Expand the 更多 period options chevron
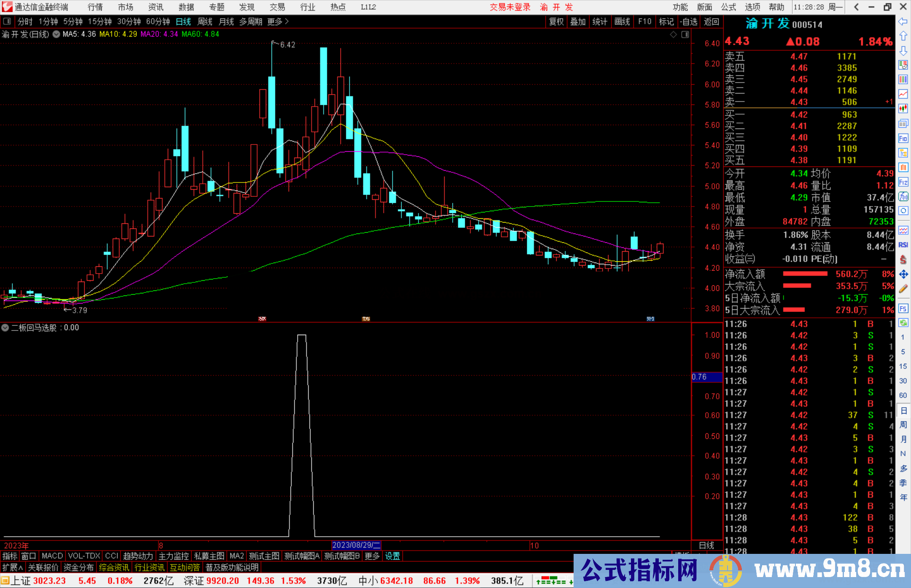The width and height of the screenshot is (911, 588). (287, 21)
